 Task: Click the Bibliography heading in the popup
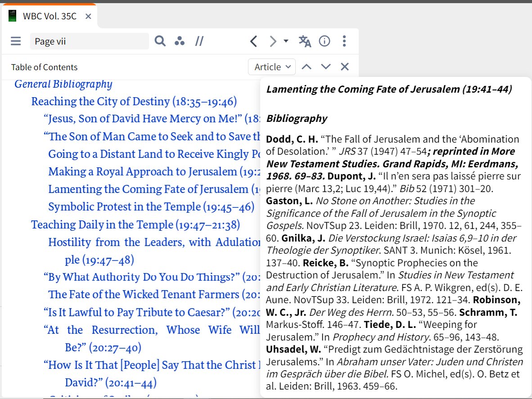297,118
